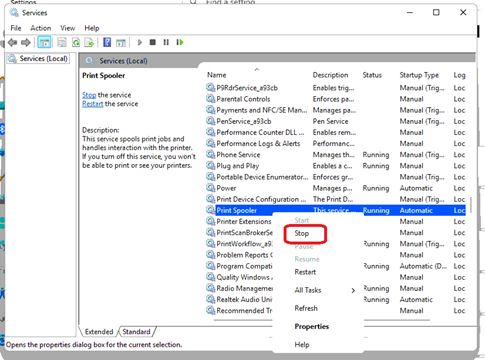Select Services (Local) in the console tree

(x=38, y=59)
